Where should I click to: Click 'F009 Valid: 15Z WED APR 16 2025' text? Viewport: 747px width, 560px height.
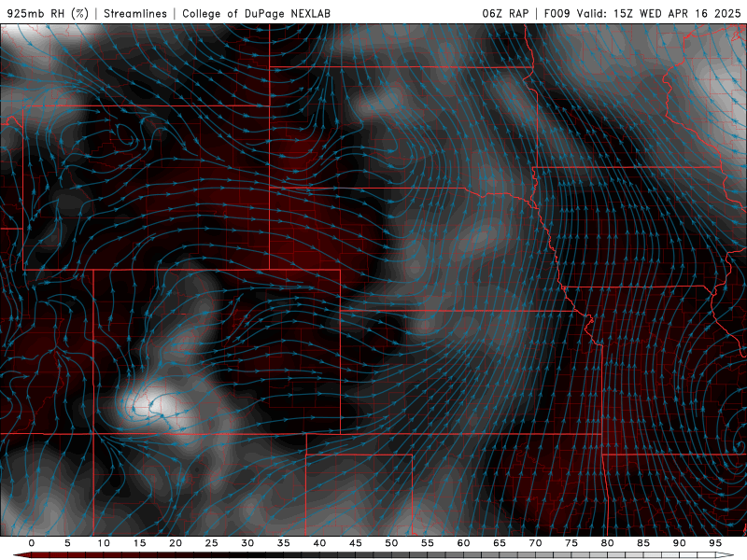pos(642,13)
